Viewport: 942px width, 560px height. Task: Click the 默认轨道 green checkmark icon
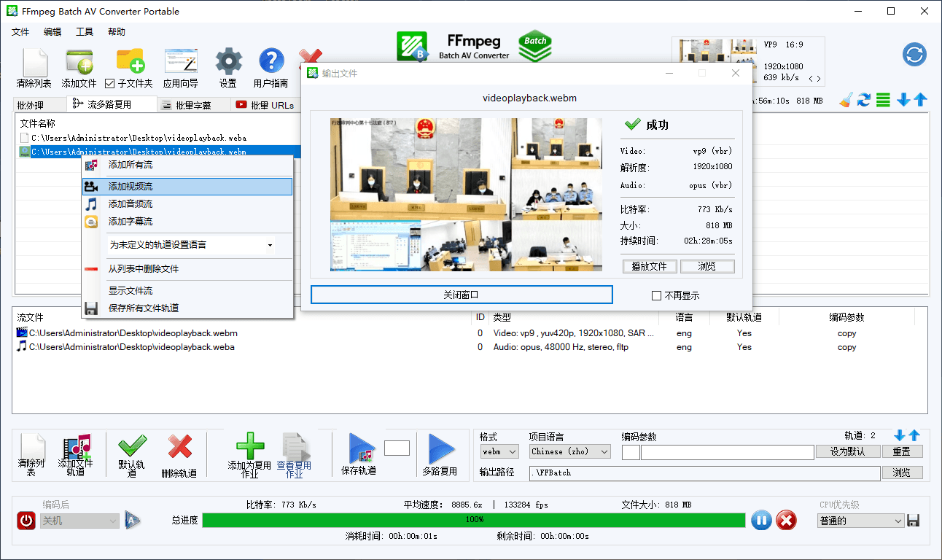click(x=132, y=448)
